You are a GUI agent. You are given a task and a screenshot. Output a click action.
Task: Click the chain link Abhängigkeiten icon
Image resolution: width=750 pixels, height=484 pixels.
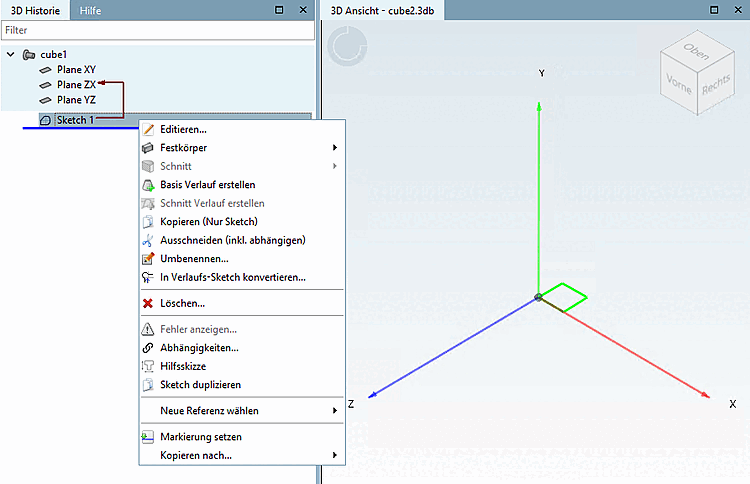tap(148, 348)
